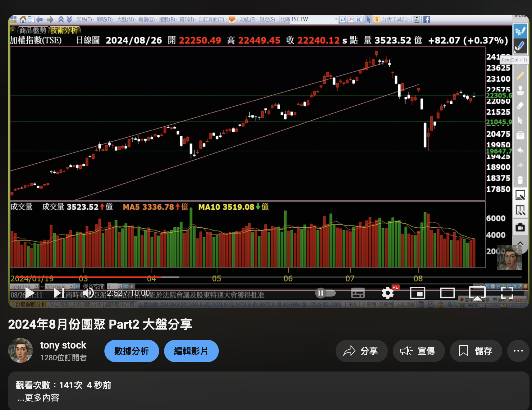
Task: Click the 儲存 save button
Action: tap(476, 351)
